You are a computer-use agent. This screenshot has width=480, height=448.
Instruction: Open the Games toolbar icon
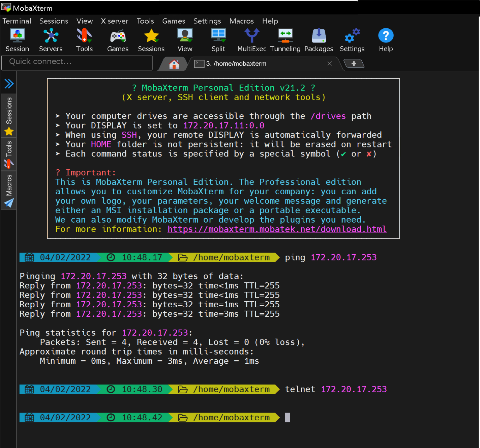click(117, 39)
